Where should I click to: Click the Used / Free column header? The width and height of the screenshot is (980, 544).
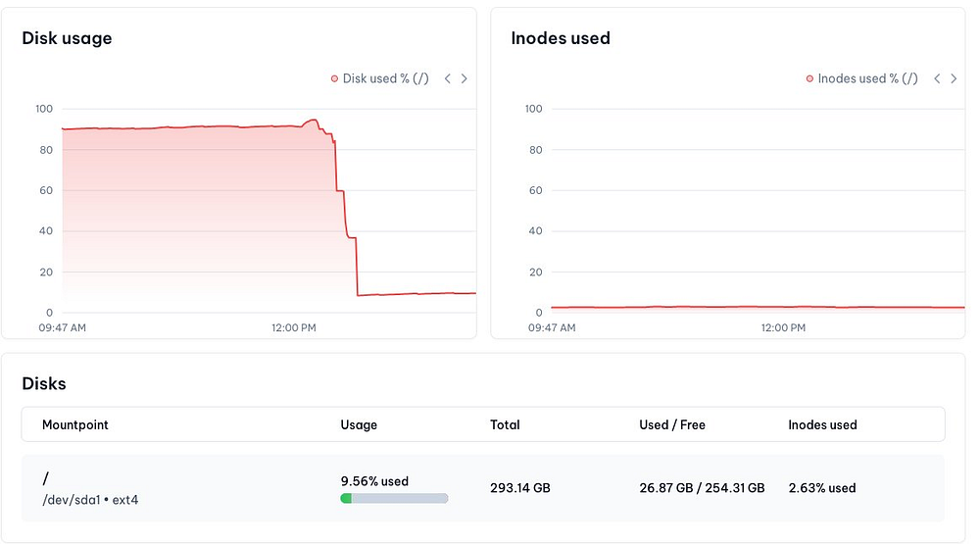(672, 424)
